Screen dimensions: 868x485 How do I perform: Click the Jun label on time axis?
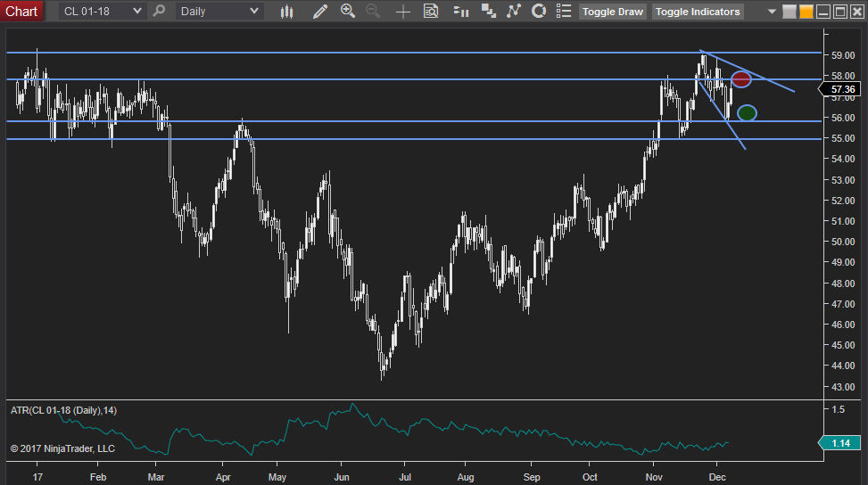coord(342,477)
